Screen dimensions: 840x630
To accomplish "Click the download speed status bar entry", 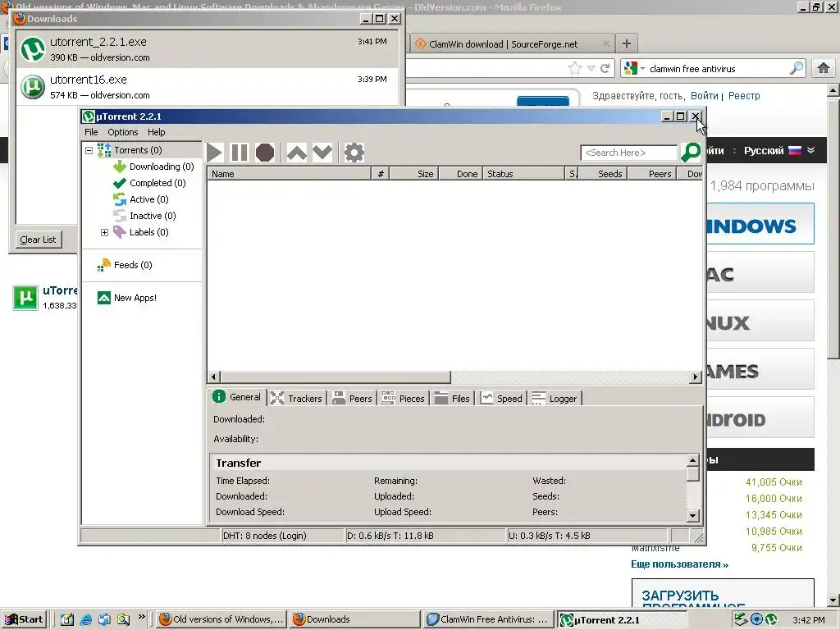I will [x=426, y=536].
